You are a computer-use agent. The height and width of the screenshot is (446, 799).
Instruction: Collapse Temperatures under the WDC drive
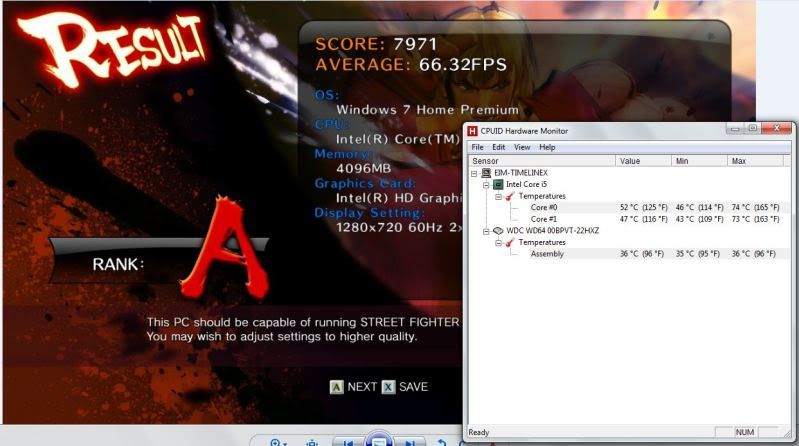(x=498, y=243)
